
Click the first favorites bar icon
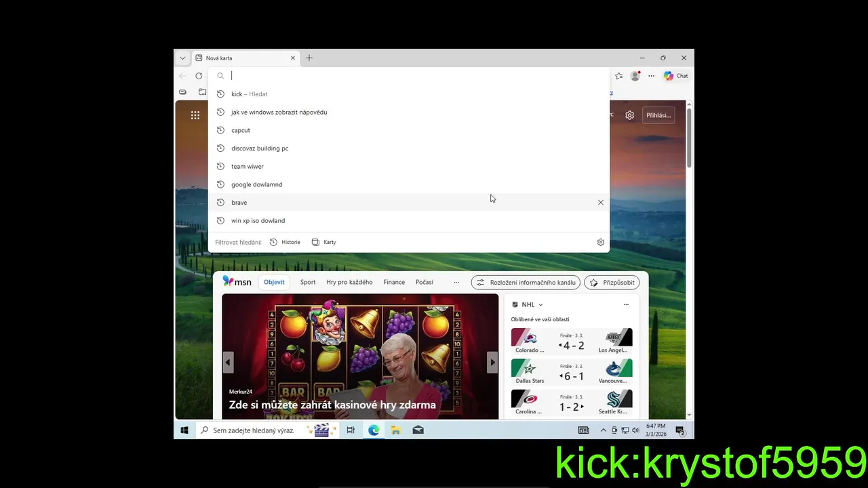coord(182,91)
